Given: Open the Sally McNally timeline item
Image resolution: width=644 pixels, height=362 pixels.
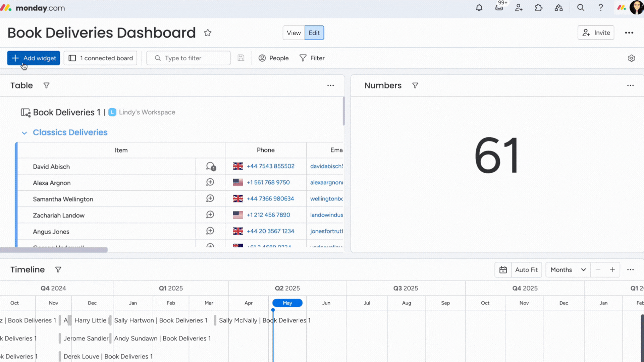Looking at the screenshot, I should 265,320.
